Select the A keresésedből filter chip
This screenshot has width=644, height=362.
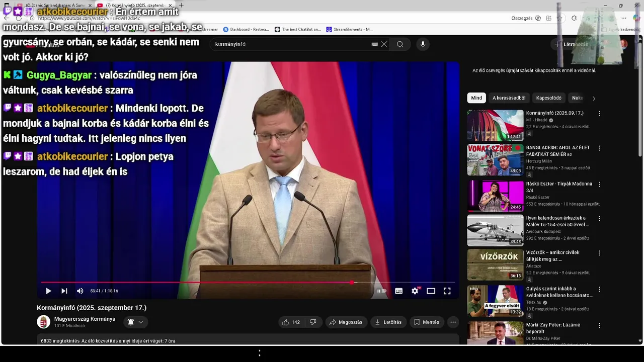click(509, 98)
